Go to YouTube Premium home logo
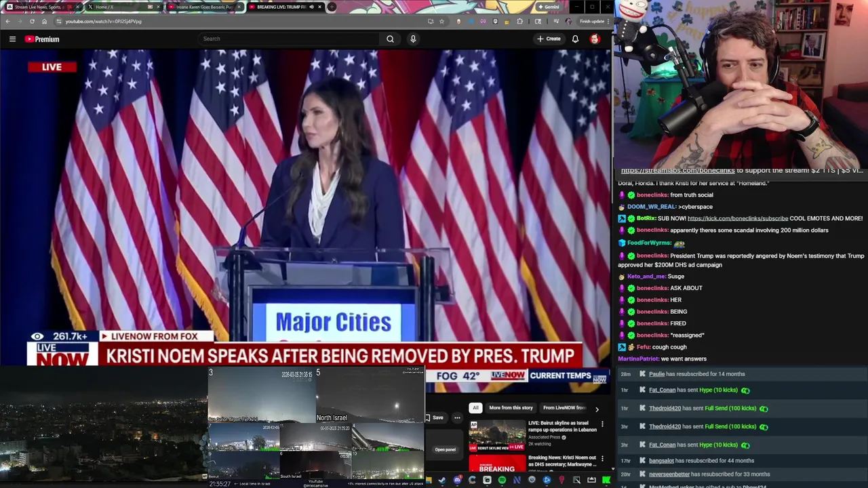Screen dimensions: 868x488 (x=42, y=39)
